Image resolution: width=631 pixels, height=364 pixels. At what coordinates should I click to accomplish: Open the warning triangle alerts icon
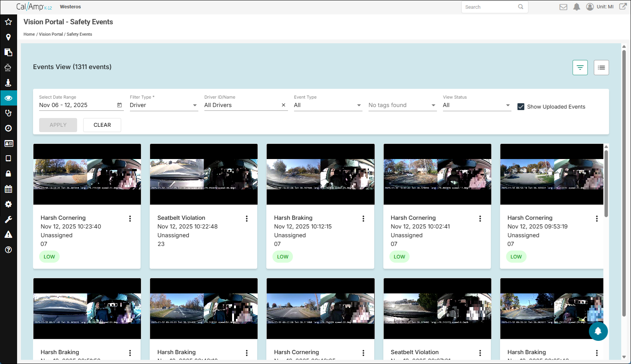click(x=8, y=235)
